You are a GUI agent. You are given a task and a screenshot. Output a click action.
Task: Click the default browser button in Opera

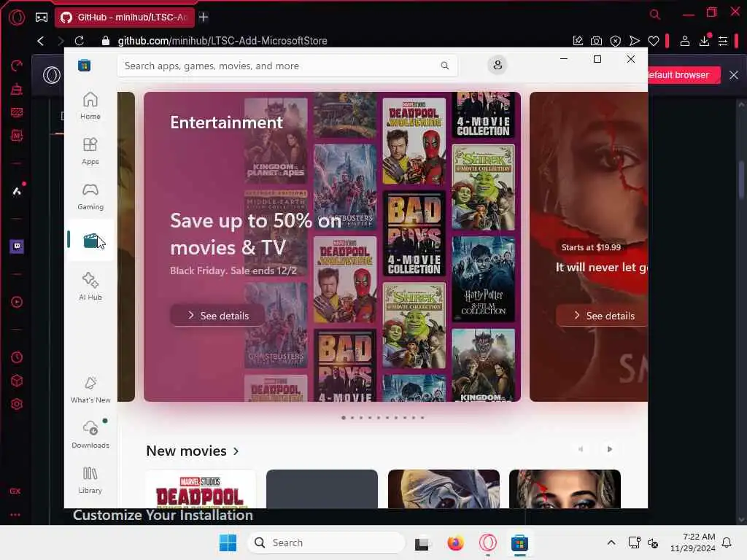(x=684, y=75)
